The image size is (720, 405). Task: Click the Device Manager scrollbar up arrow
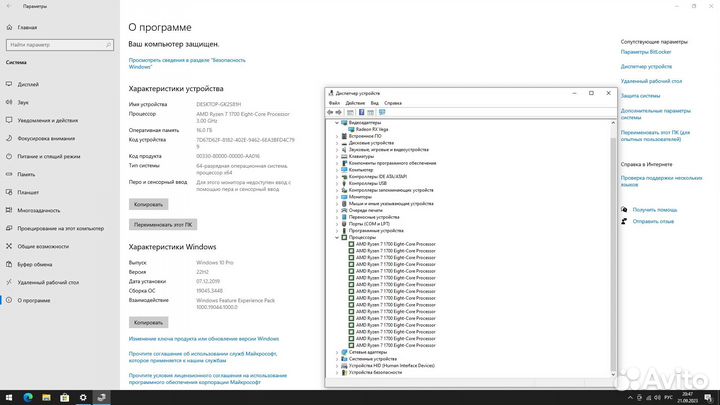(x=613, y=123)
